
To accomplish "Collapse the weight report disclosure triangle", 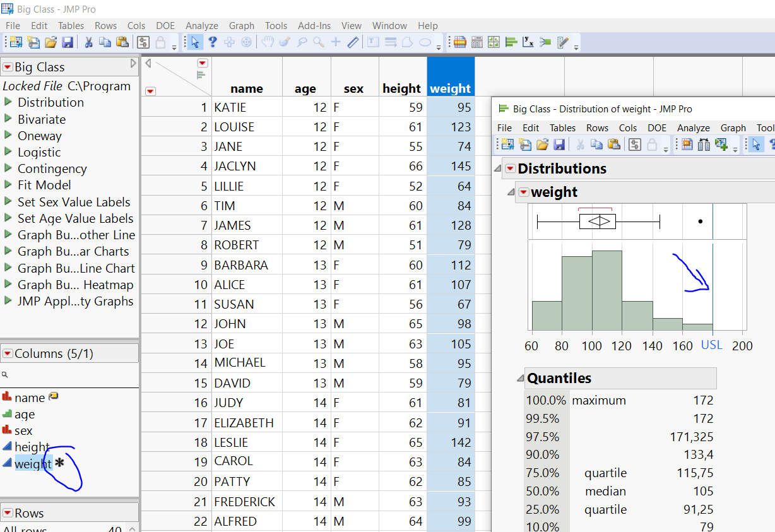I will 511,192.
